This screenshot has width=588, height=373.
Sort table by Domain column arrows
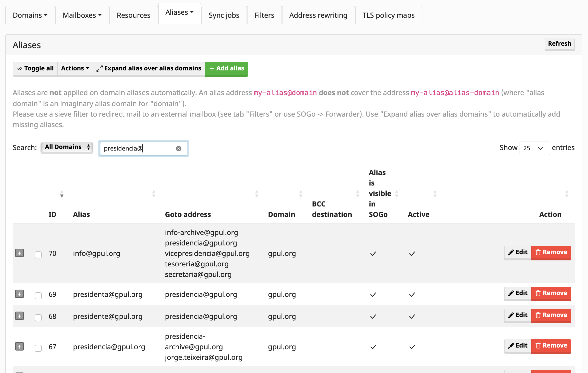[300, 194]
